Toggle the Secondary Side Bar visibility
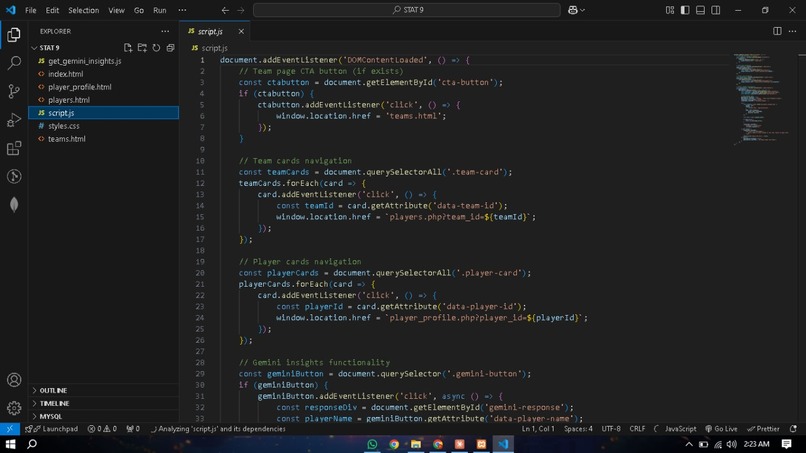 (716, 10)
